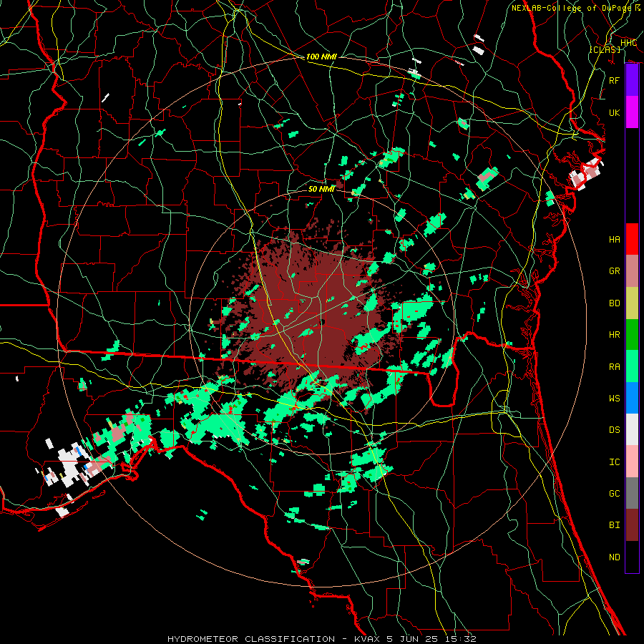The width and height of the screenshot is (644, 644).
Task: Click the 'ND' legend label
Action: point(614,557)
